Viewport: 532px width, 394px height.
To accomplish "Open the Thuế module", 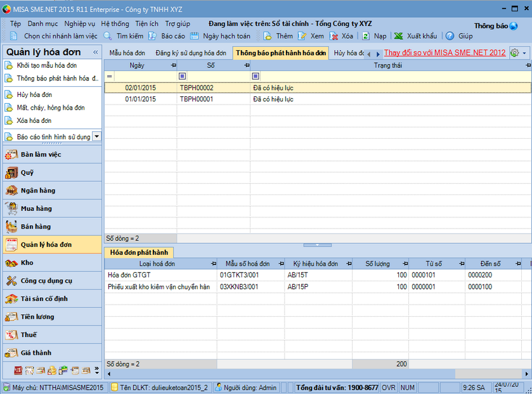I will [52, 334].
